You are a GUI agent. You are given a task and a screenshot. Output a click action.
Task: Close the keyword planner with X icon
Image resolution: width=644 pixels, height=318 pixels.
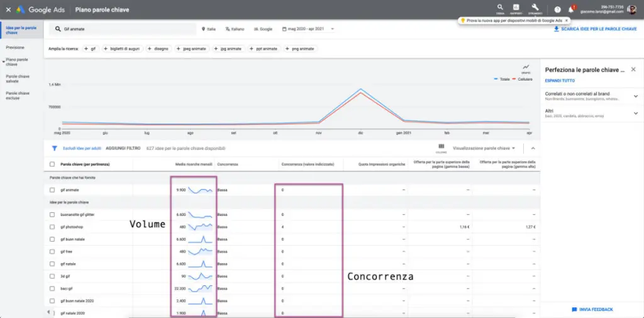8,9
